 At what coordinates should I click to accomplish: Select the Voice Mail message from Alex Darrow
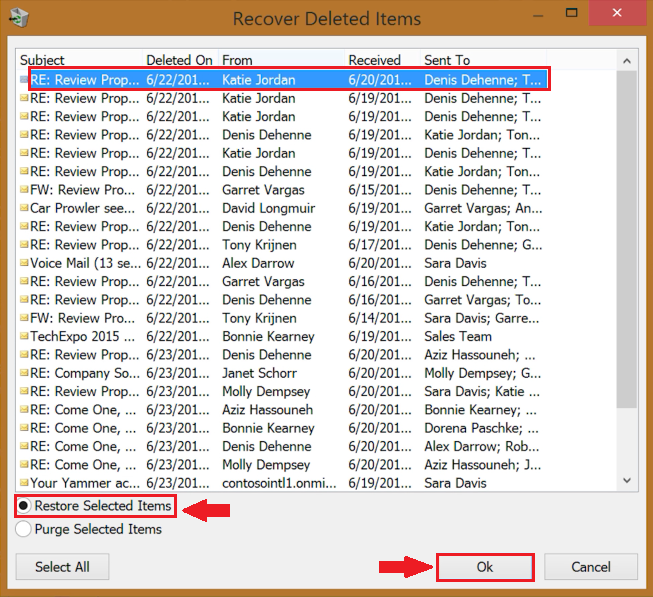click(x=282, y=263)
